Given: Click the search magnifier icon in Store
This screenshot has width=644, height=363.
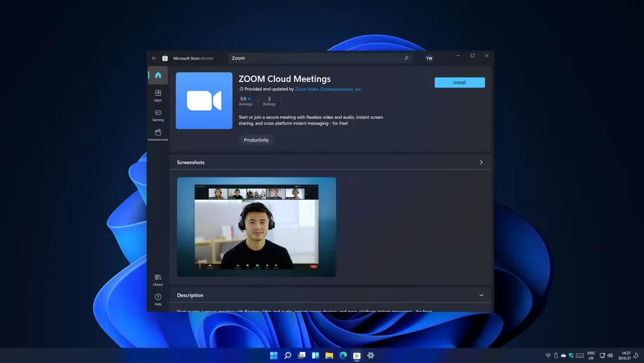Looking at the screenshot, I should [x=406, y=58].
